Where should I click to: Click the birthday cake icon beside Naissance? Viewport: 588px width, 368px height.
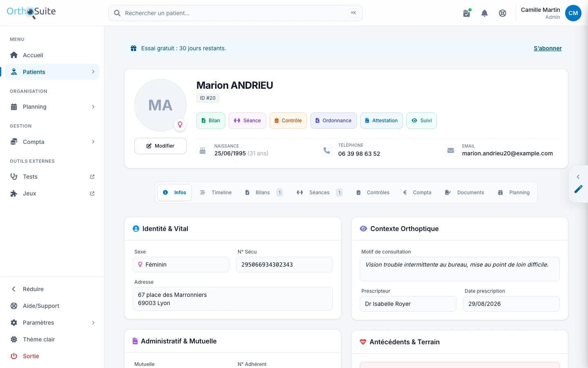pyautogui.click(x=203, y=150)
